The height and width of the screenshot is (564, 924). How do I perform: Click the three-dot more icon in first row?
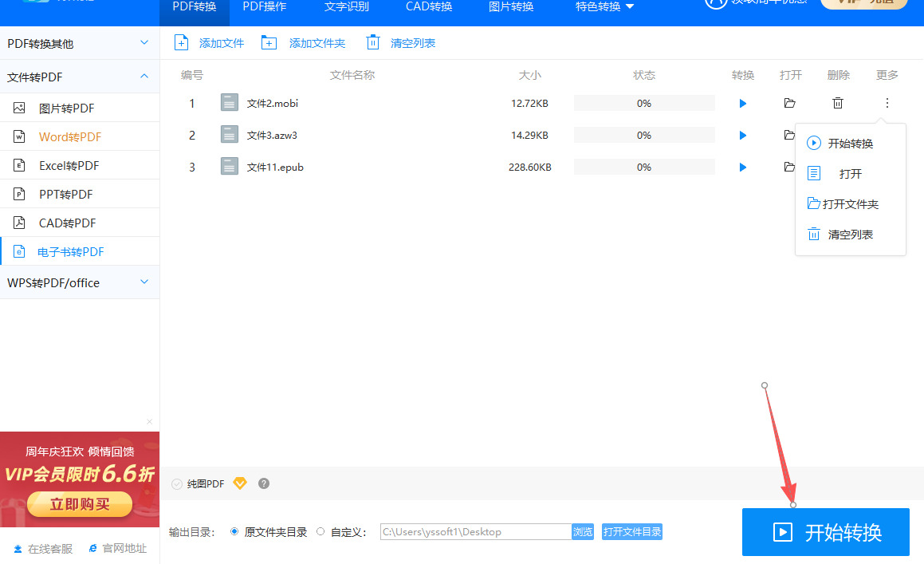click(x=887, y=103)
